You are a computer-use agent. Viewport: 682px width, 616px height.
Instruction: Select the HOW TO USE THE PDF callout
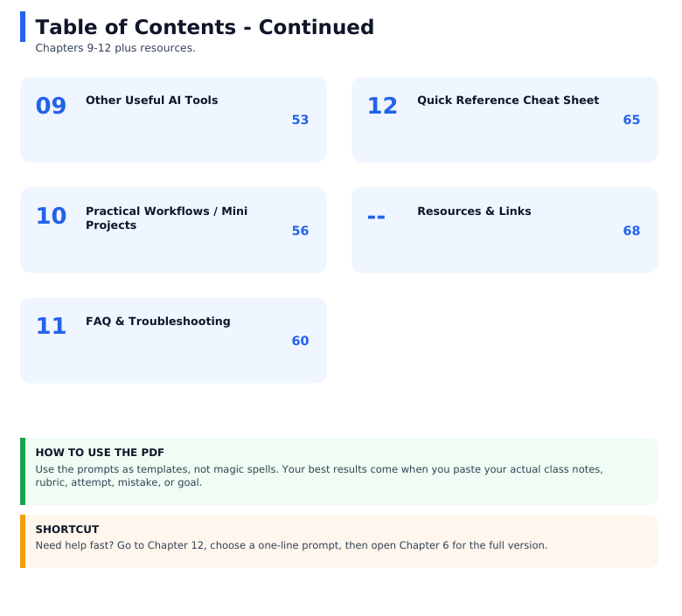pos(339,472)
